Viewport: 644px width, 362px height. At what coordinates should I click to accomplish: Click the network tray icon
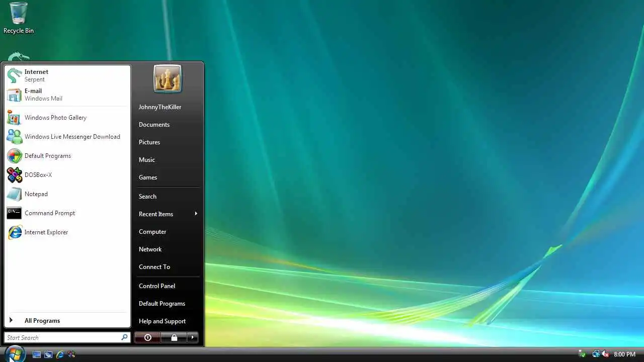pyautogui.click(x=596, y=354)
